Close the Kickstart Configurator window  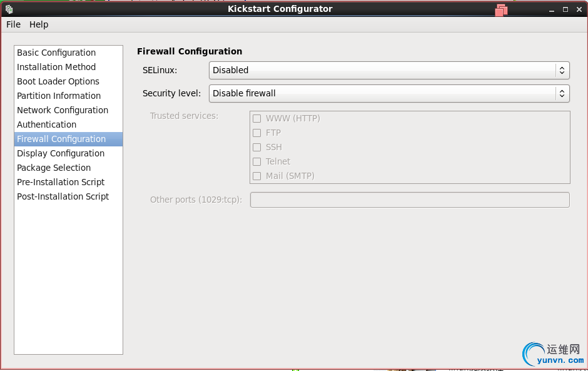tap(579, 9)
